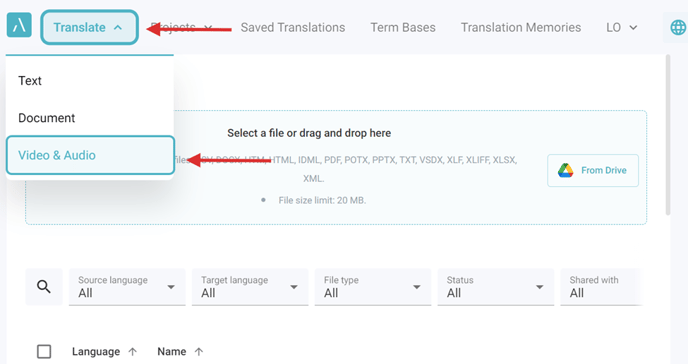
Task: Collapse the Translate menu chevron
Action: pyautogui.click(x=118, y=28)
